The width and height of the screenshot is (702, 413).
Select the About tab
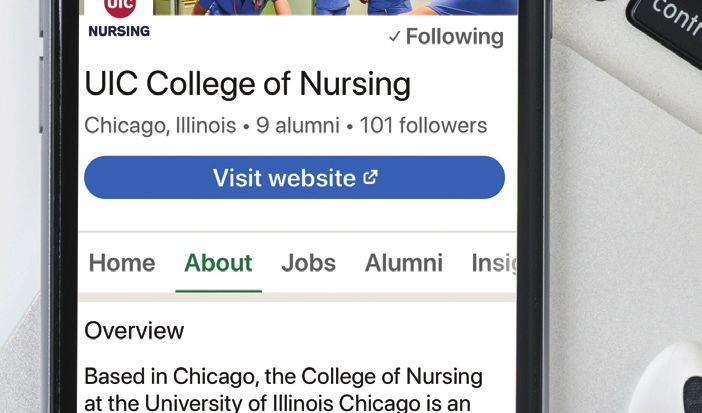[218, 263]
